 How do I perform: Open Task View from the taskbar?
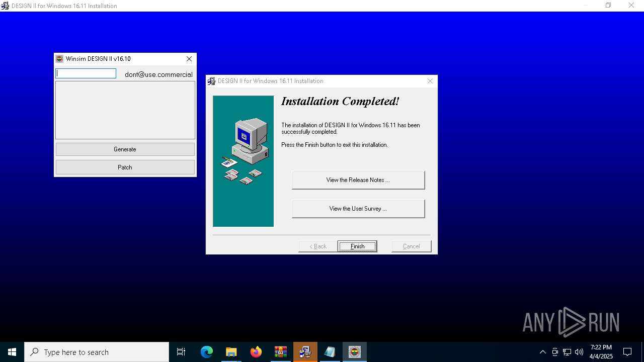pyautogui.click(x=181, y=352)
